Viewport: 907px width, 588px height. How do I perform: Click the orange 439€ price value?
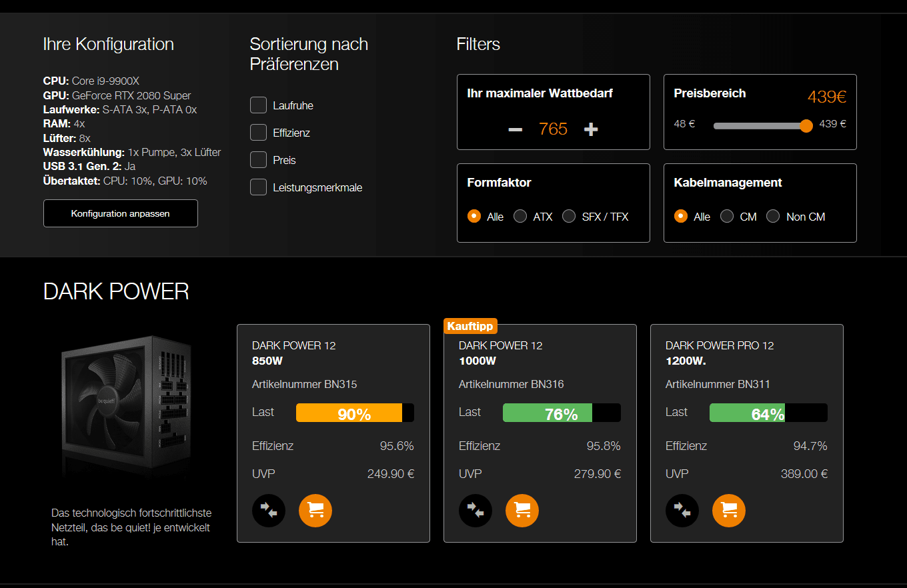827,97
